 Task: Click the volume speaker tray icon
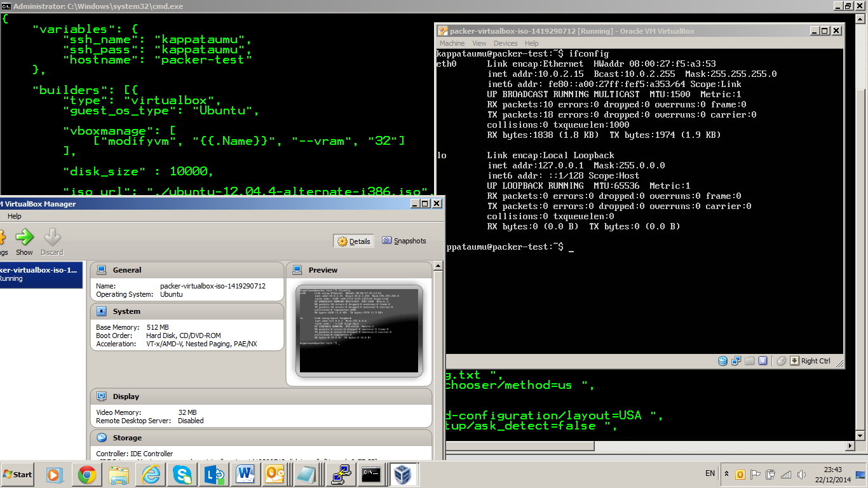(x=801, y=475)
